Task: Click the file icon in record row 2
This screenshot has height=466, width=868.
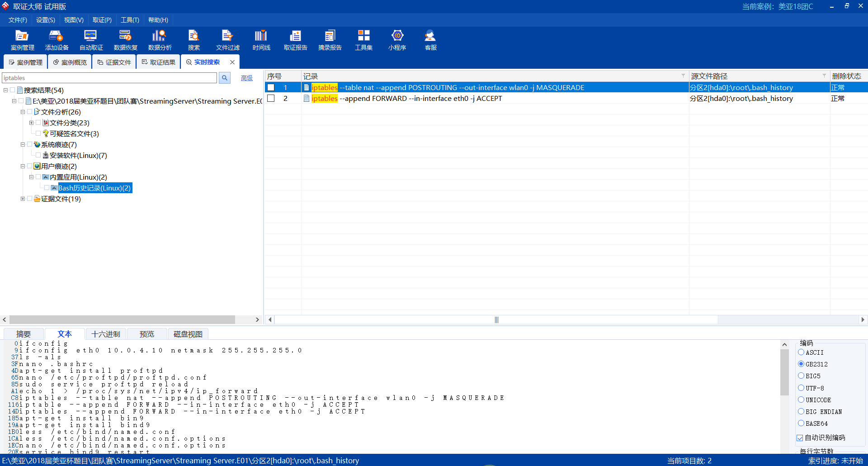Action: coord(307,98)
